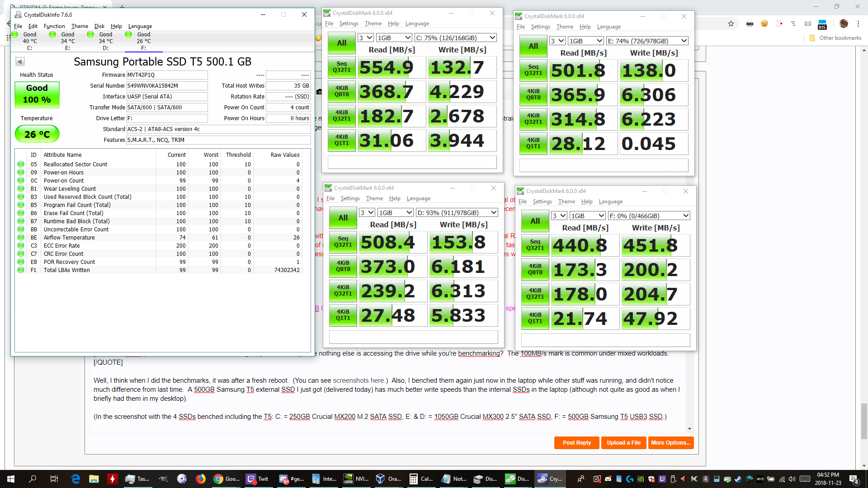Open the Windows action center notifications icon
This screenshot has width=868, height=488.
coord(854,479)
